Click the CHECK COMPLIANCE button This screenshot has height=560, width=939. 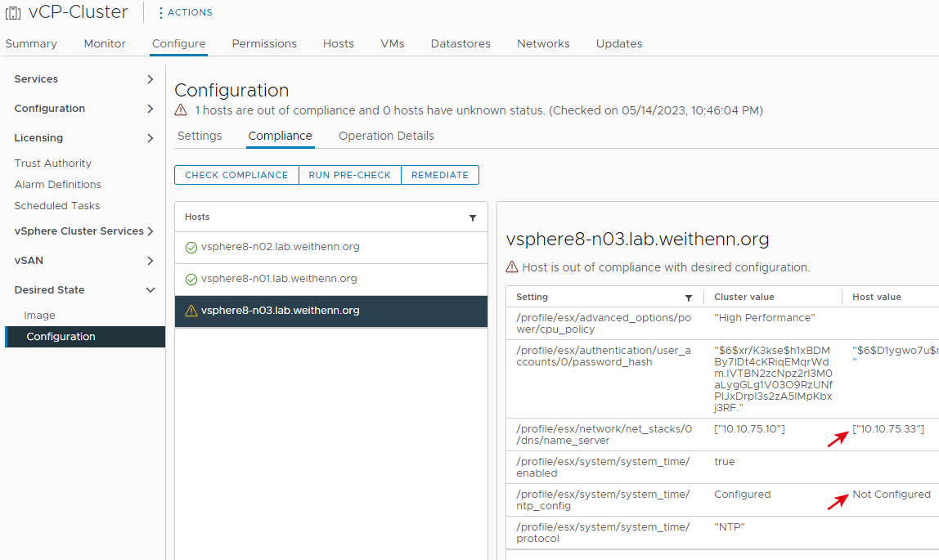click(x=236, y=175)
